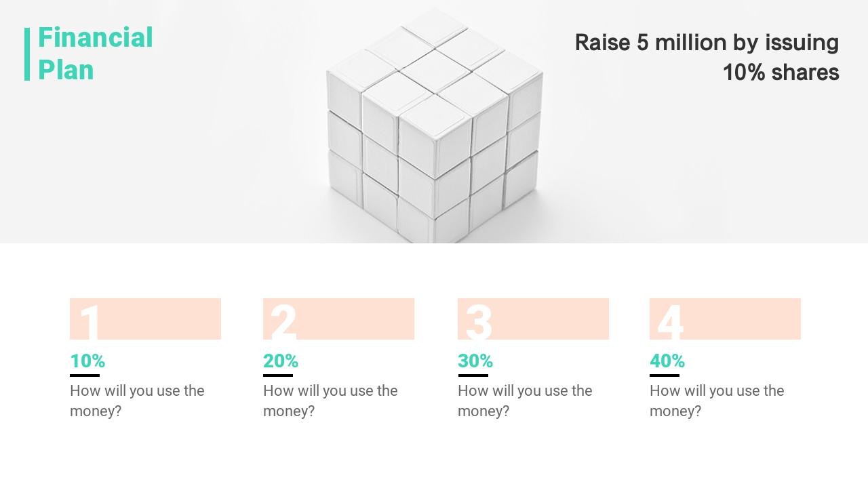
Task: Select the 10% percentage label
Action: pos(87,361)
